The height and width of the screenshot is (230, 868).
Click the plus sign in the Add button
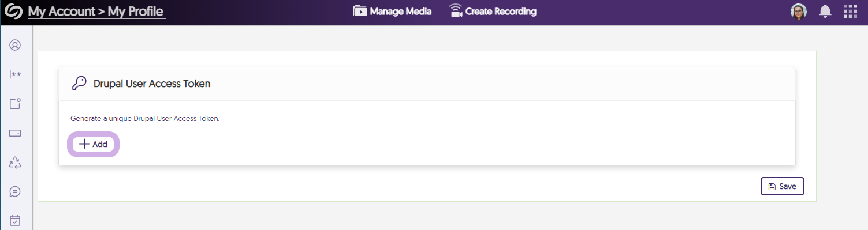(x=84, y=144)
